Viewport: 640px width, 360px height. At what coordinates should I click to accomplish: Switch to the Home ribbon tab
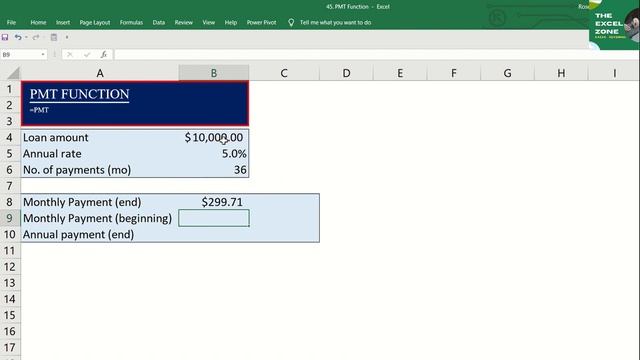coord(38,22)
